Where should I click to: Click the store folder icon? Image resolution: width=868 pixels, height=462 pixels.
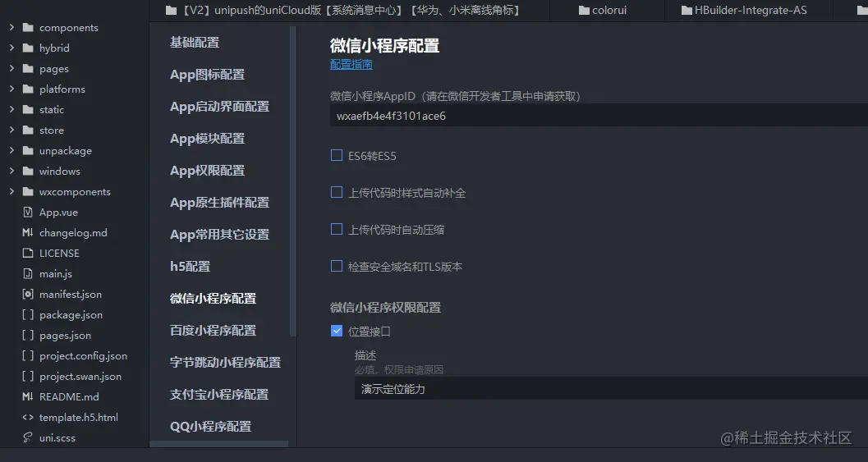pyautogui.click(x=28, y=130)
